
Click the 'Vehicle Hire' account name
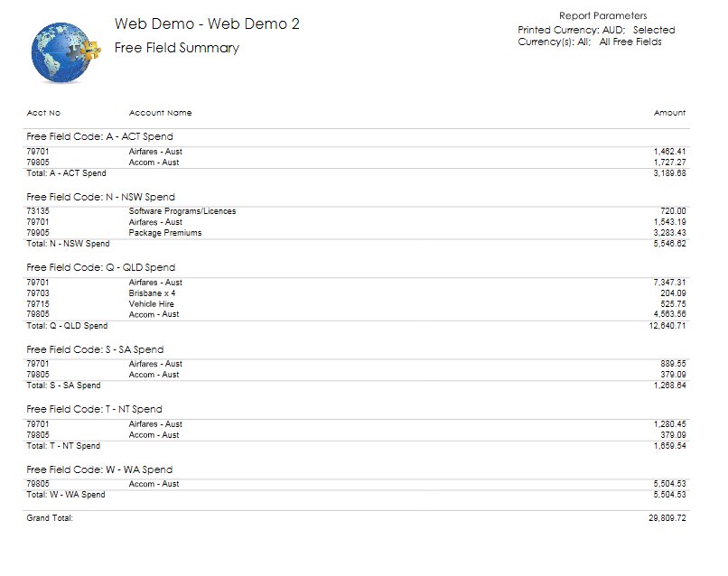click(x=152, y=304)
